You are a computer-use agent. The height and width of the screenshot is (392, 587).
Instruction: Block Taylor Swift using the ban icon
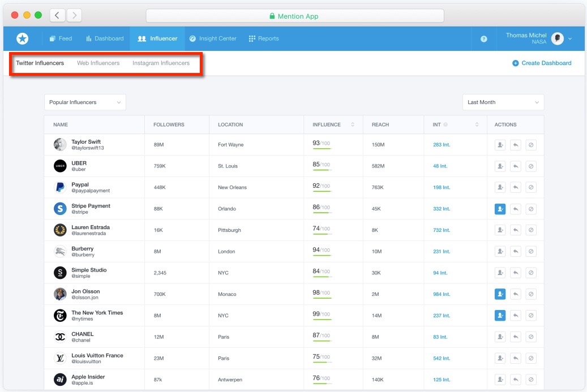[x=531, y=145]
